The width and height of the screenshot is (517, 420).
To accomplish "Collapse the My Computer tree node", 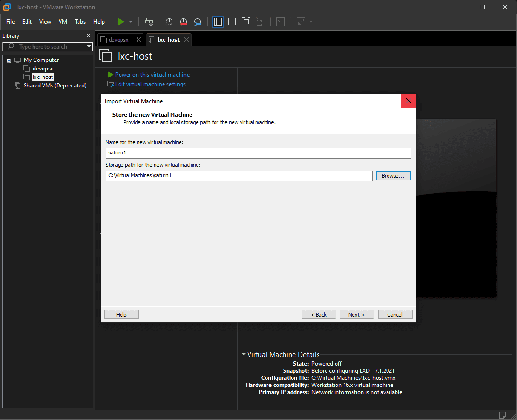I will tap(9, 60).
